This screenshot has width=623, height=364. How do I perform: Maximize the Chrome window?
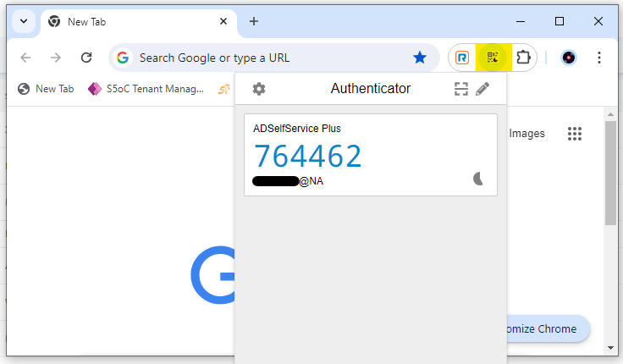[x=560, y=21]
